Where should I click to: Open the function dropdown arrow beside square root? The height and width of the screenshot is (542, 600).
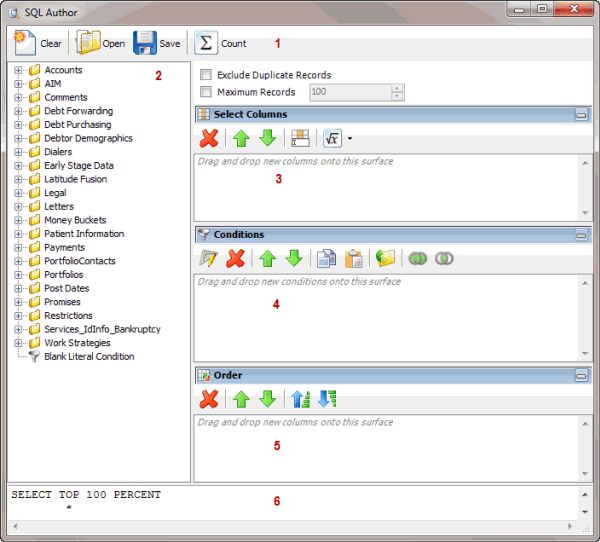pyautogui.click(x=350, y=139)
